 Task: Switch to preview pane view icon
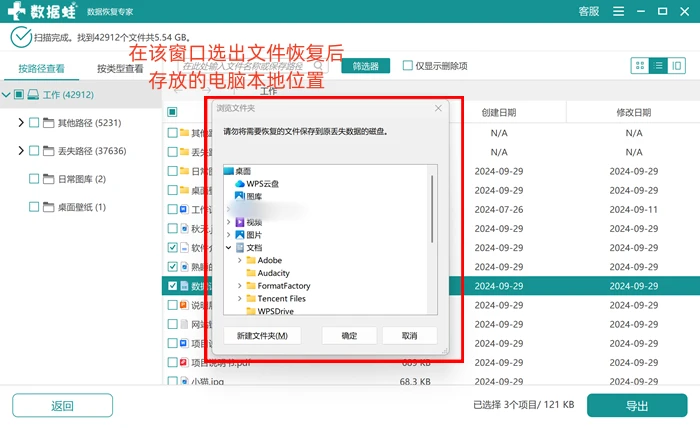[x=676, y=66]
